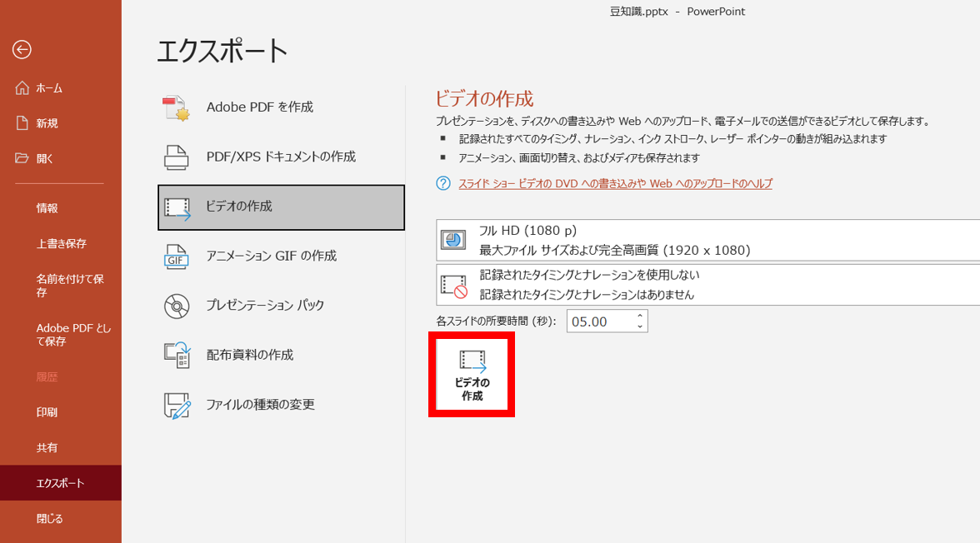Screen dimensions: 980x543
Task: Click the 開く folder icon
Action: (x=22, y=158)
